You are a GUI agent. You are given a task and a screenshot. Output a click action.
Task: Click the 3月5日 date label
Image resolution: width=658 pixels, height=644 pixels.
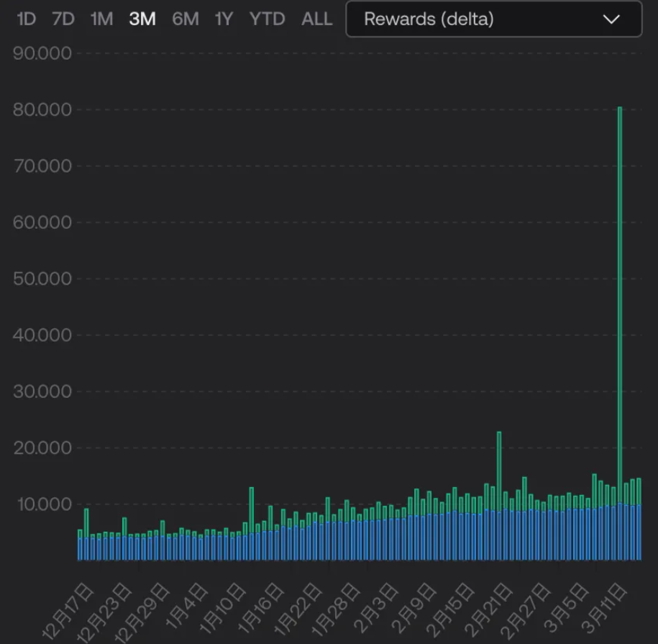click(566, 607)
